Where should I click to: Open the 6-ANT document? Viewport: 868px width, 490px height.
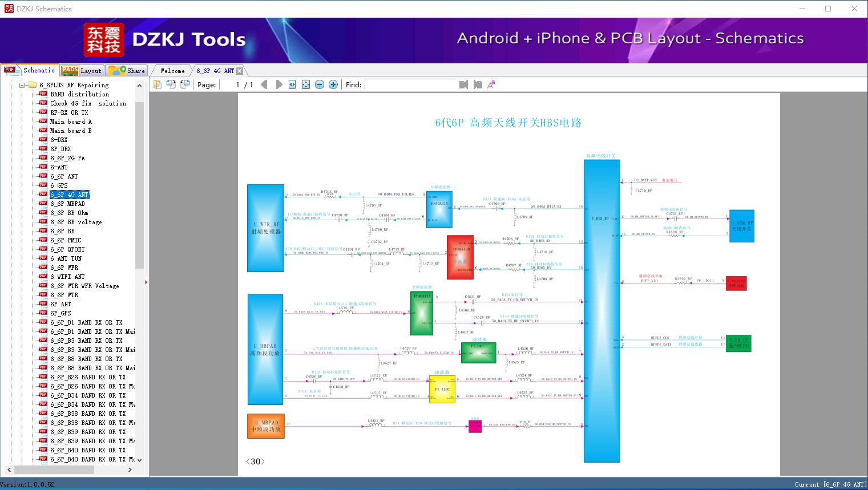coord(59,167)
